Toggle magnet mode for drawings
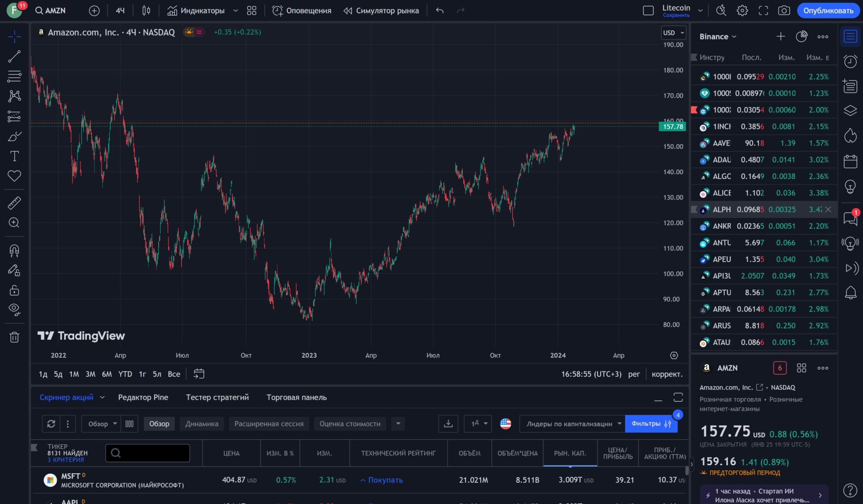The width and height of the screenshot is (863, 504). coord(14,250)
